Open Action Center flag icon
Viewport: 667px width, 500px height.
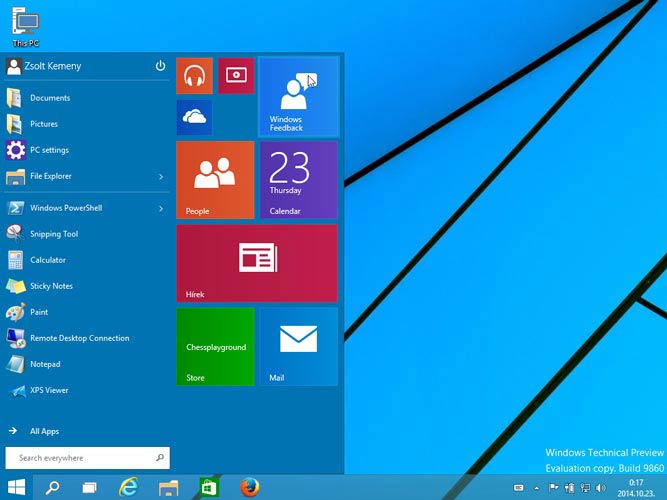[x=553, y=488]
